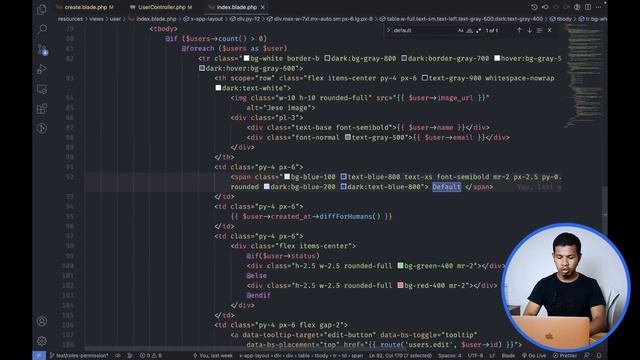640x360 pixels.
Task: Click the Blade language mode indicator
Action: pos(508,356)
